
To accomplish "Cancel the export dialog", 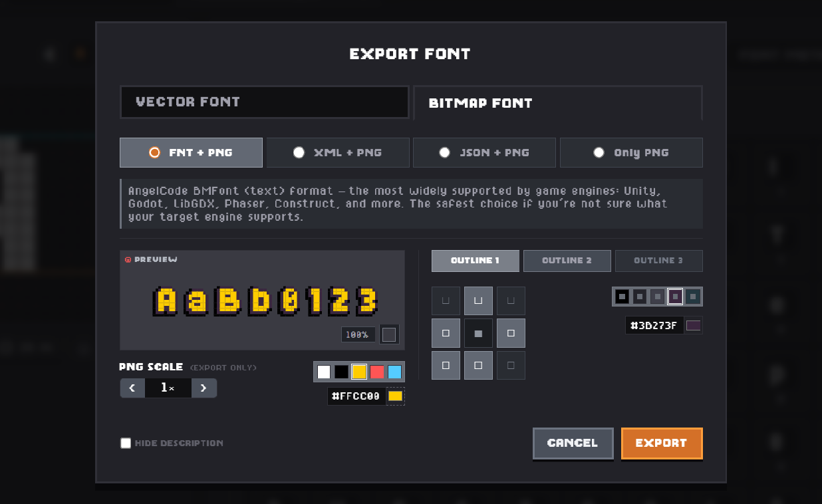I will pyautogui.click(x=573, y=443).
